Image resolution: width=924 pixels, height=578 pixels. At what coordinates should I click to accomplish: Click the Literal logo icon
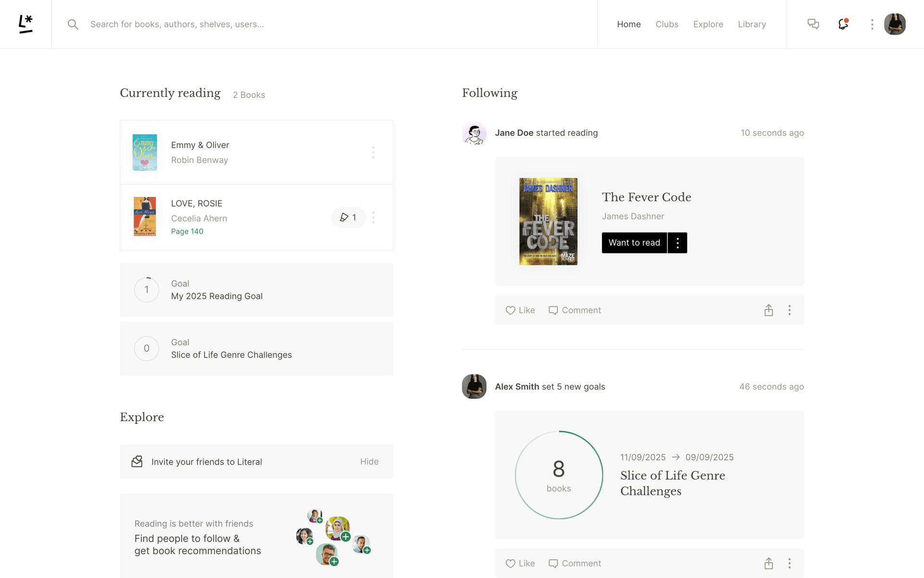(26, 24)
